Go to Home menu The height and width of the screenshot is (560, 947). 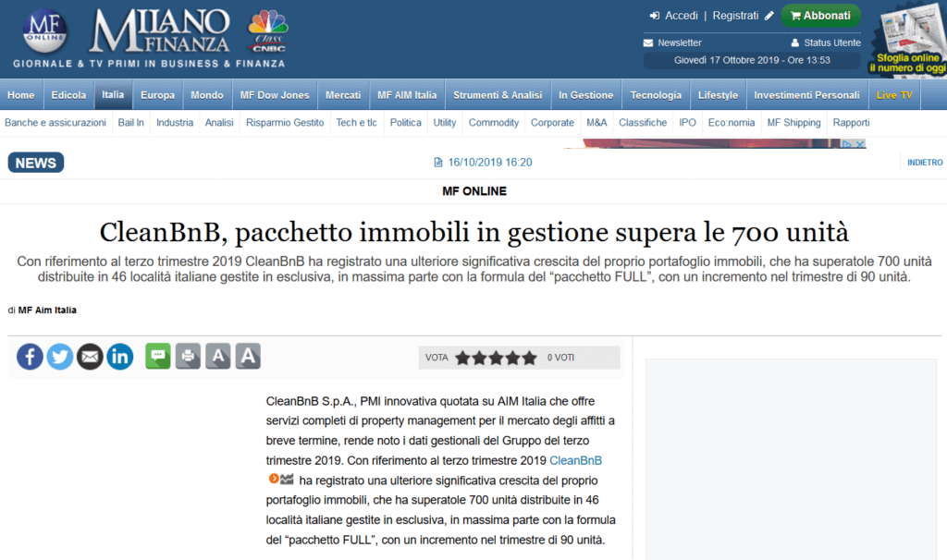pyautogui.click(x=21, y=95)
